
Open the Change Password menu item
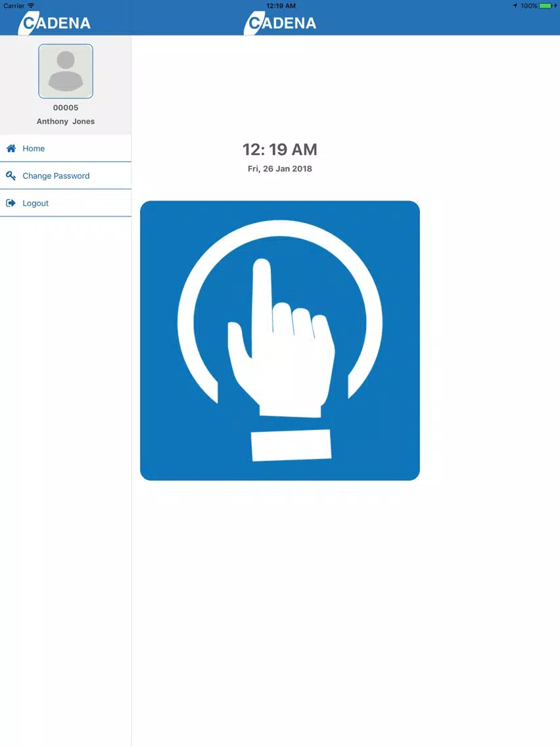66,176
